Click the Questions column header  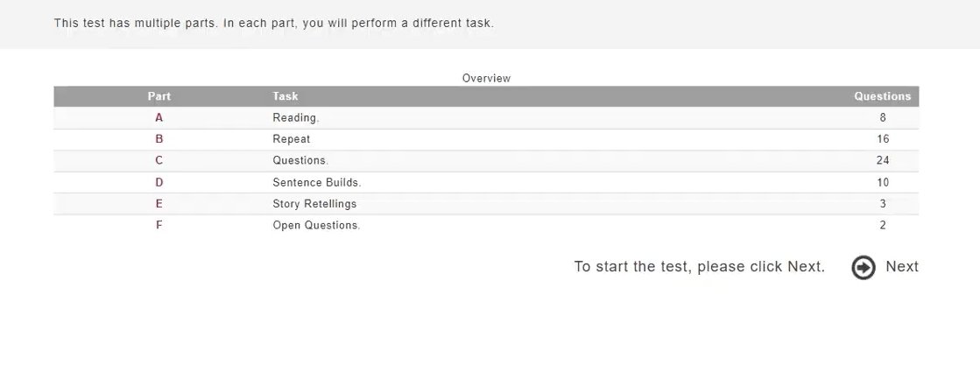(882, 96)
